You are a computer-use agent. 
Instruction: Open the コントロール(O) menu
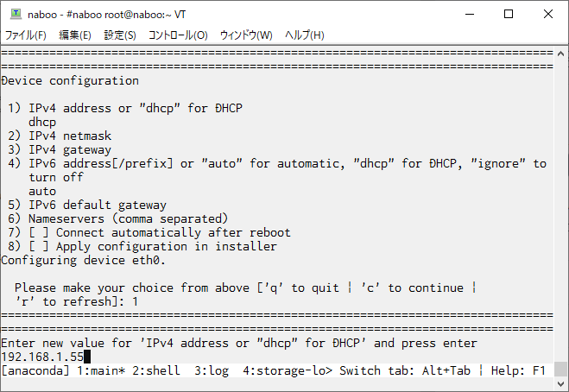[178, 35]
